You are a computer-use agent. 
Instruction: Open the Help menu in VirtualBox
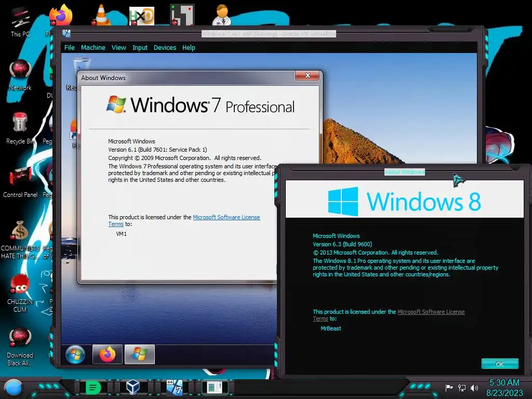(189, 47)
